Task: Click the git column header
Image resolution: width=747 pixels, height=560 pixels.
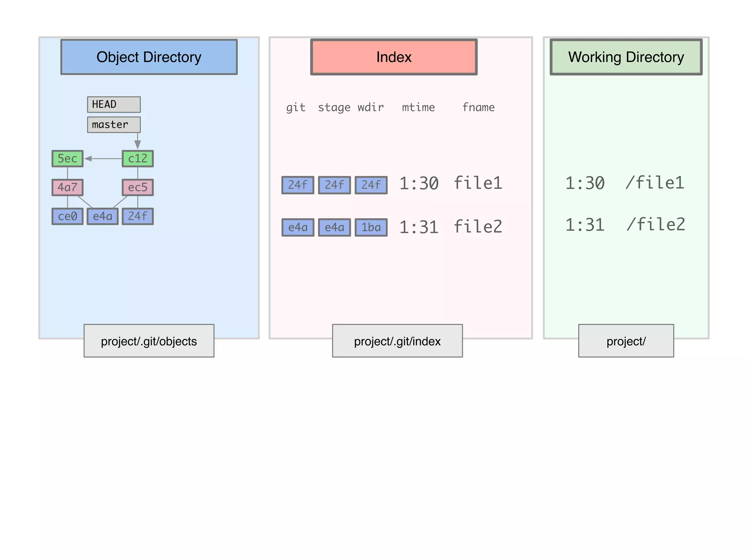Action: point(295,108)
